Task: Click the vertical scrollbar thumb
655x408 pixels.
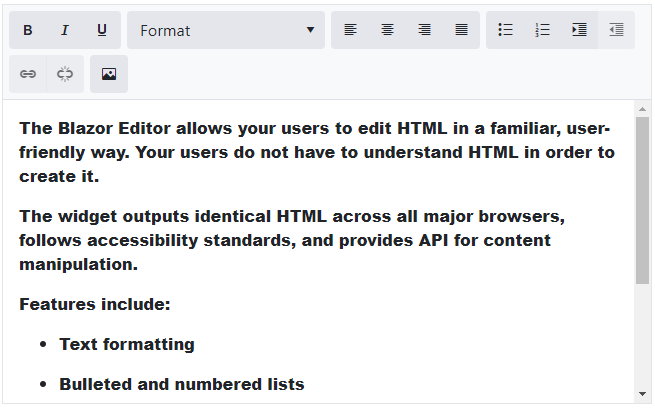Action: coord(642,200)
